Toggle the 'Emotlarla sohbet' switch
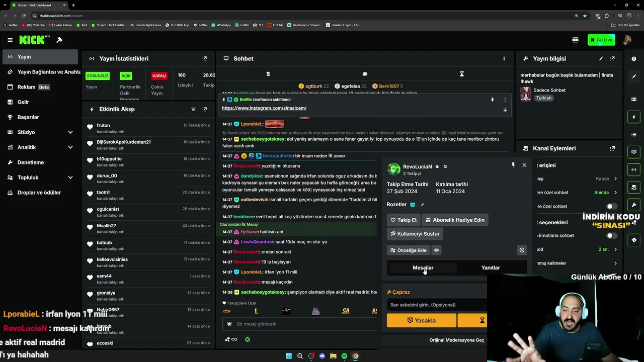 point(612,235)
